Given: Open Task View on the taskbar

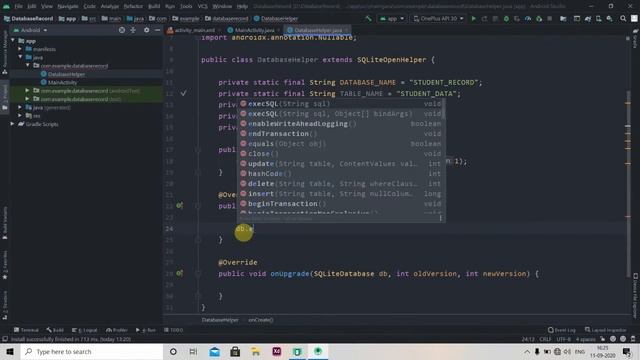Looking at the screenshot, I should (x=193, y=351).
